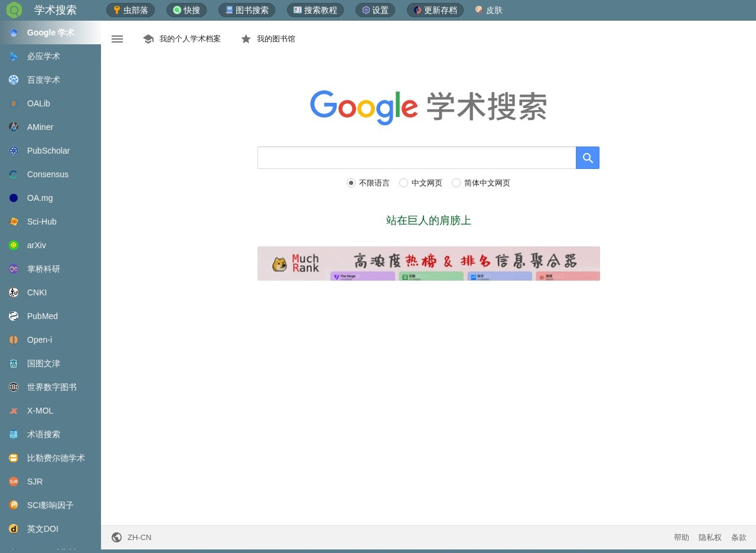Choose 简体中文网页 filter
The width and height of the screenshot is (756, 553).
tap(456, 183)
